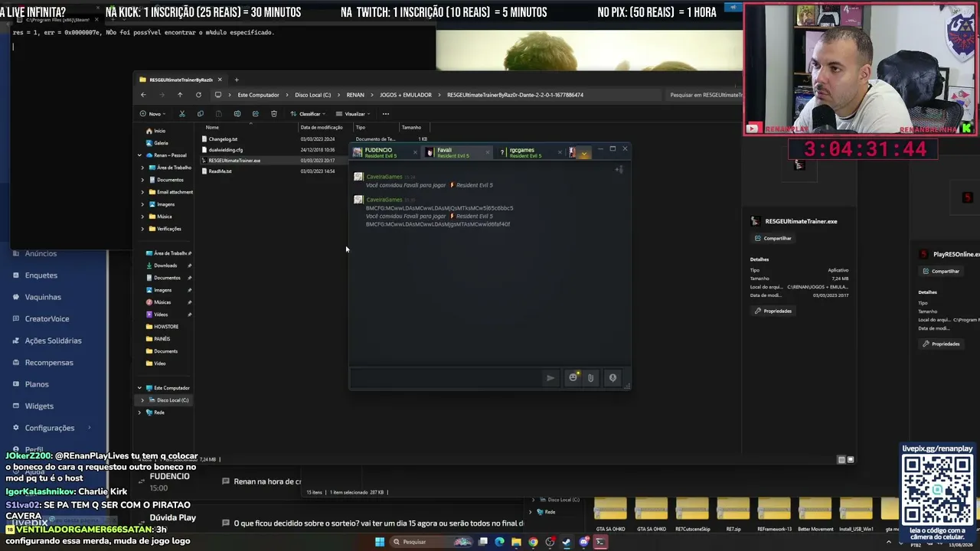
Task: Open Microsoft Edge from the taskbar
Action: [500, 542]
